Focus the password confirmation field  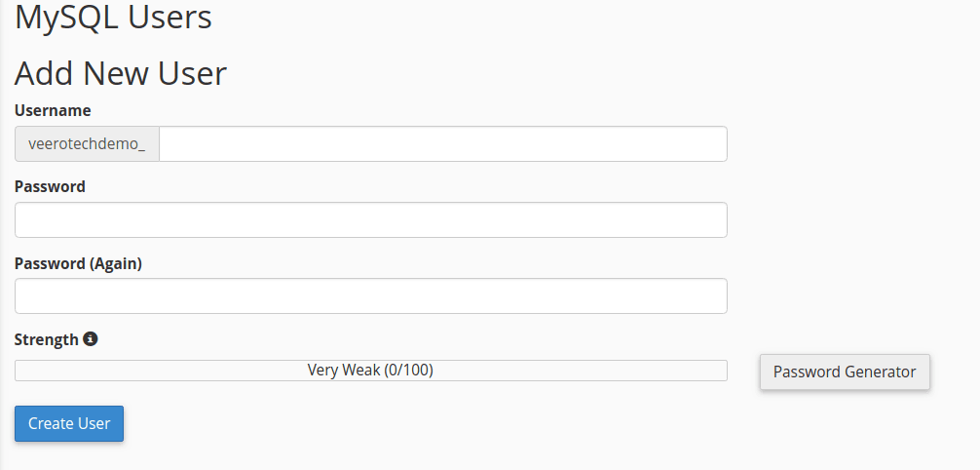[370, 296]
